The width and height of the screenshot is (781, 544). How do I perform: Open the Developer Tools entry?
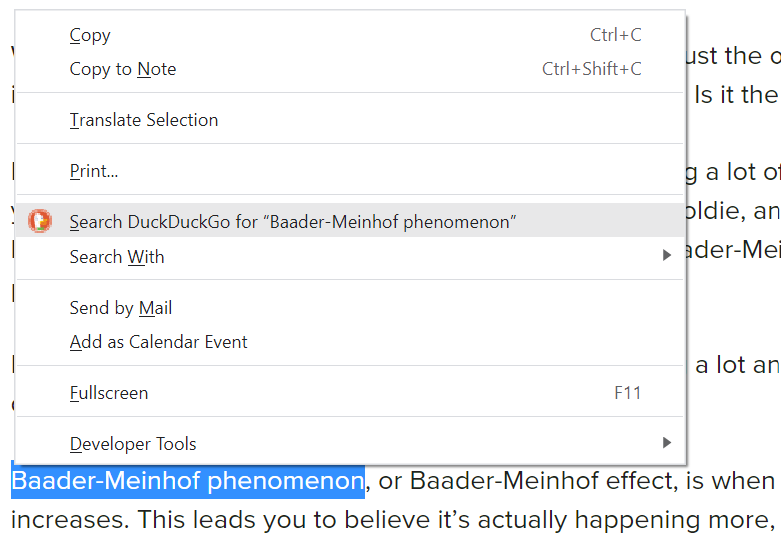[350, 444]
